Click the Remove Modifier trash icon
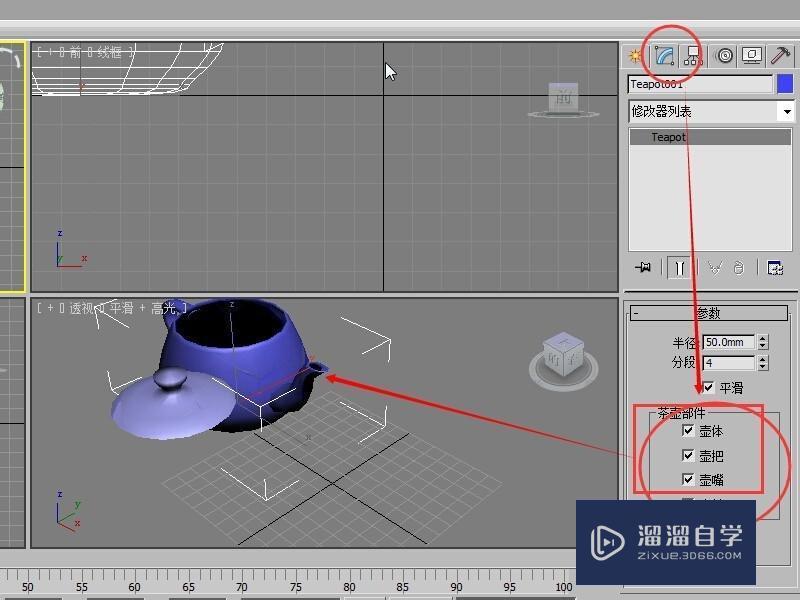 (x=739, y=267)
